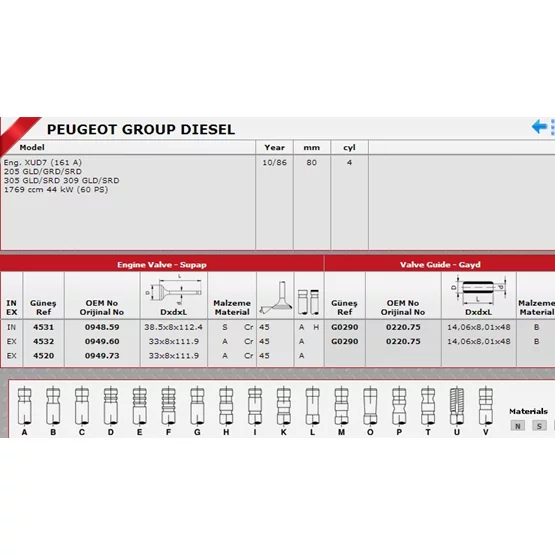Click OEM number 0948.59
This screenshot has width=555, height=555.
[x=102, y=327]
